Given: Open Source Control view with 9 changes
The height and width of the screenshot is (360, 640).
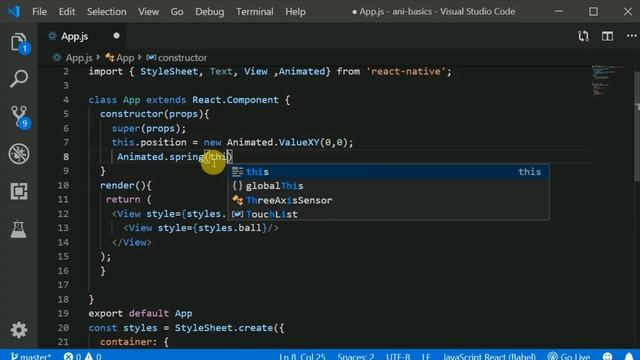Looking at the screenshot, I should click(19, 116).
